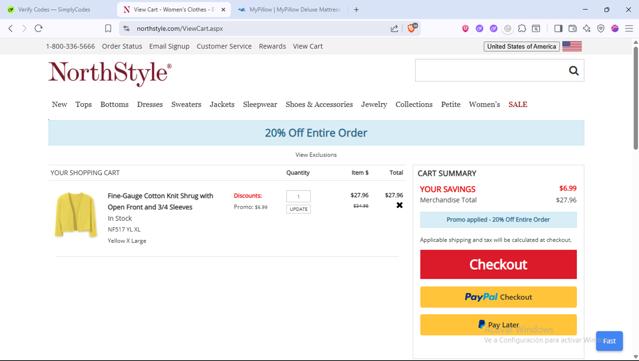This screenshot has width=639, height=361.
Task: Open the Women's menu category
Action: (x=484, y=104)
